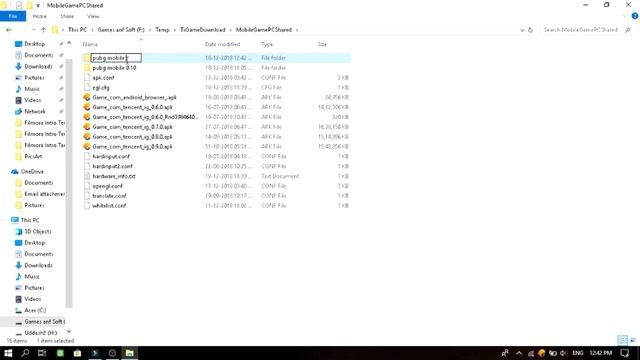
Task: Open the File ribbon tab
Action: coord(13,16)
